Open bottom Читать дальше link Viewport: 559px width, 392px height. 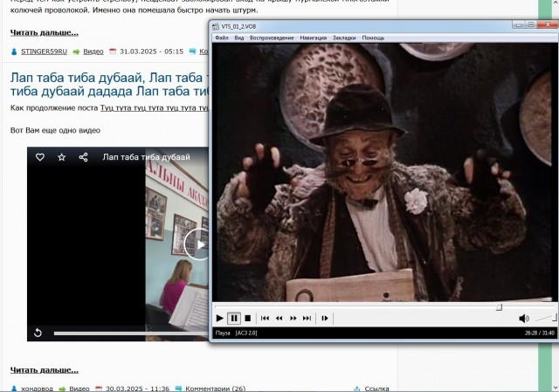(x=45, y=370)
